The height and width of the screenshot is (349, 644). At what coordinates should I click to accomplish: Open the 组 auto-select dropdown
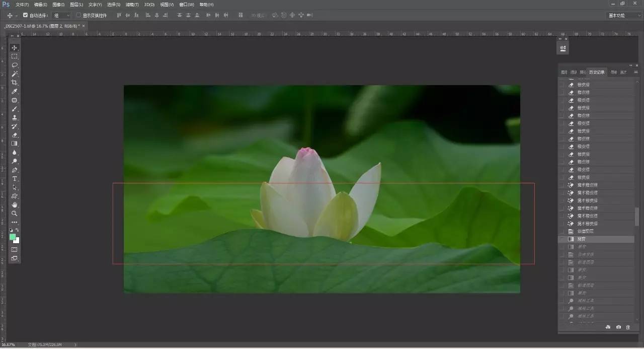pyautogui.click(x=62, y=16)
